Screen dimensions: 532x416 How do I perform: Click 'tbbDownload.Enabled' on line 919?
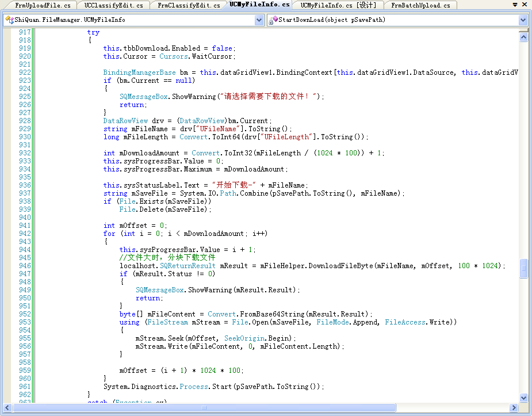[x=162, y=48]
